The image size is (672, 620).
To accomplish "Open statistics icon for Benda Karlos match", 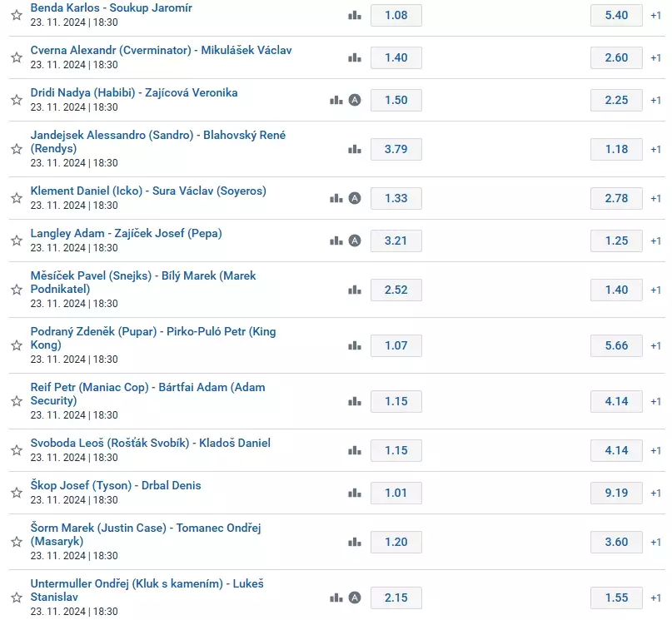I will pyautogui.click(x=355, y=15).
